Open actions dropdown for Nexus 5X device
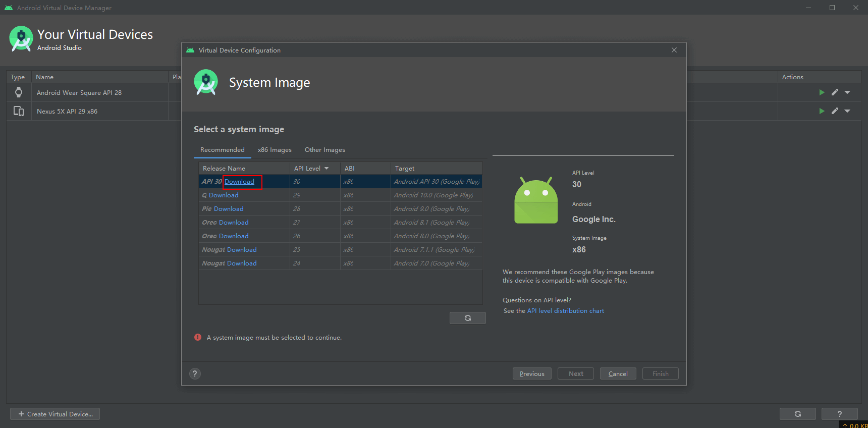868x428 pixels. coord(847,111)
